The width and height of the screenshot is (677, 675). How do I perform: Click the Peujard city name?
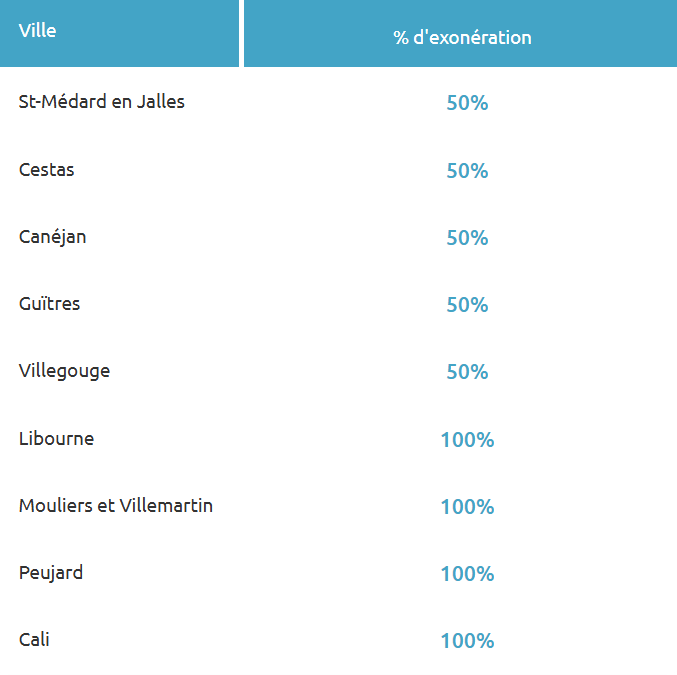coord(51,573)
